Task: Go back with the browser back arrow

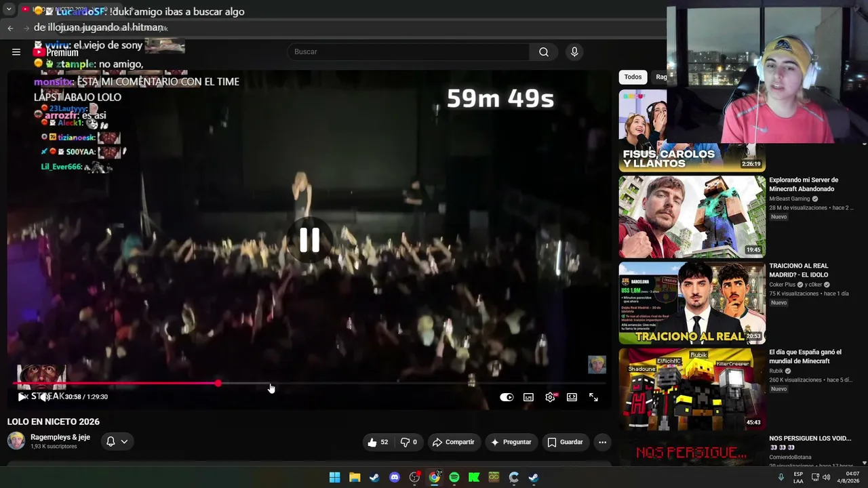Action: point(10,28)
